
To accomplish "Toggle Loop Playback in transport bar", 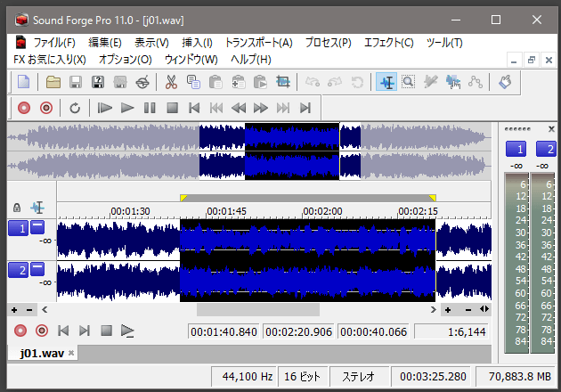I will pos(75,108).
